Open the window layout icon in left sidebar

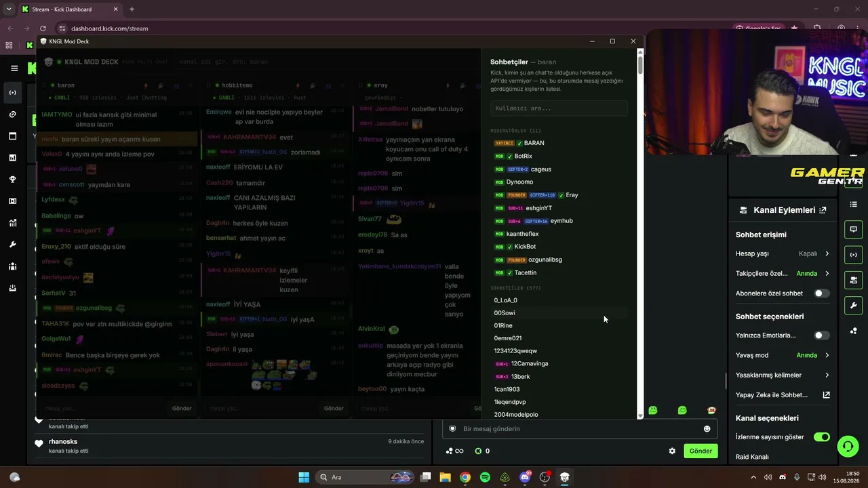click(12, 136)
